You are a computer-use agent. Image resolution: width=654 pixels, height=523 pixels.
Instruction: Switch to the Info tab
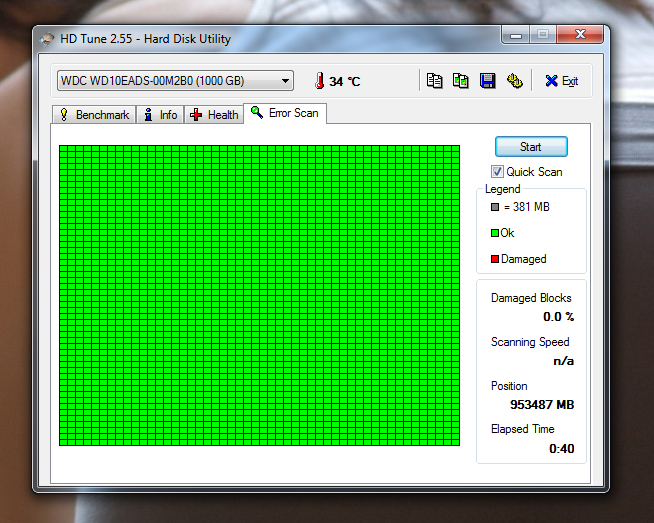(x=160, y=115)
